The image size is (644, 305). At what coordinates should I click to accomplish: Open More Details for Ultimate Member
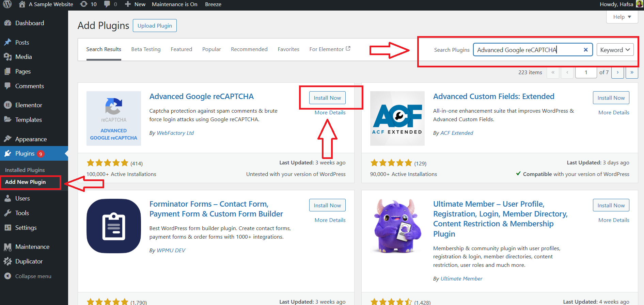pyautogui.click(x=614, y=220)
